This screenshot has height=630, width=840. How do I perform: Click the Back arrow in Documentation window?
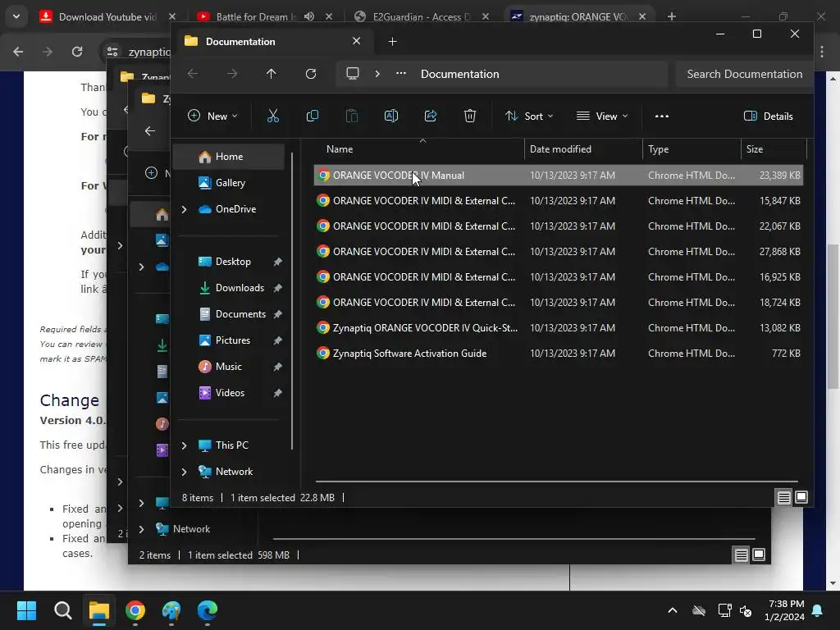(x=193, y=74)
